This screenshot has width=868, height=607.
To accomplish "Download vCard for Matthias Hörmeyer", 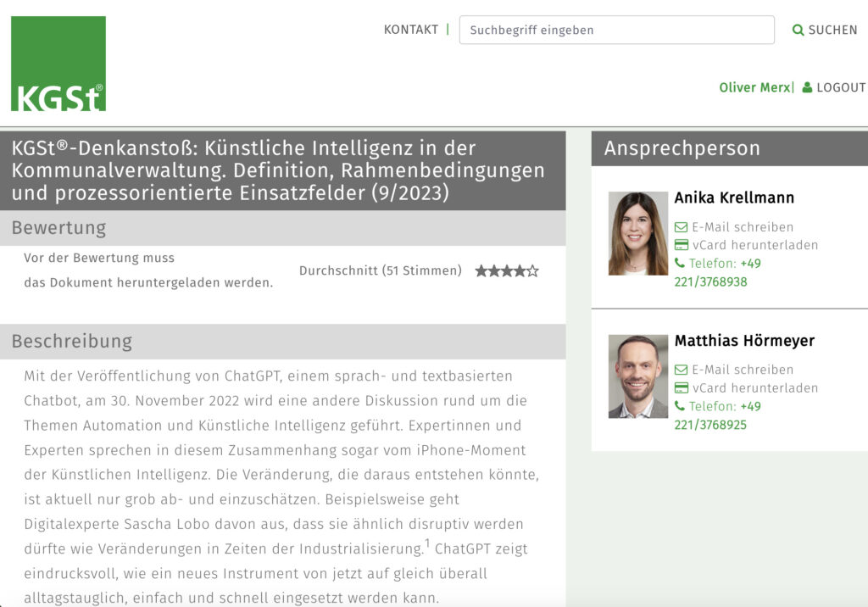I will [x=754, y=388].
